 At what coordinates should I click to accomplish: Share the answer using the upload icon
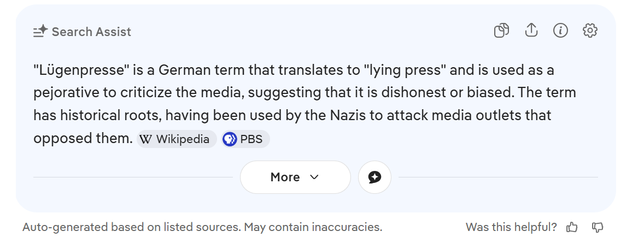[531, 31]
